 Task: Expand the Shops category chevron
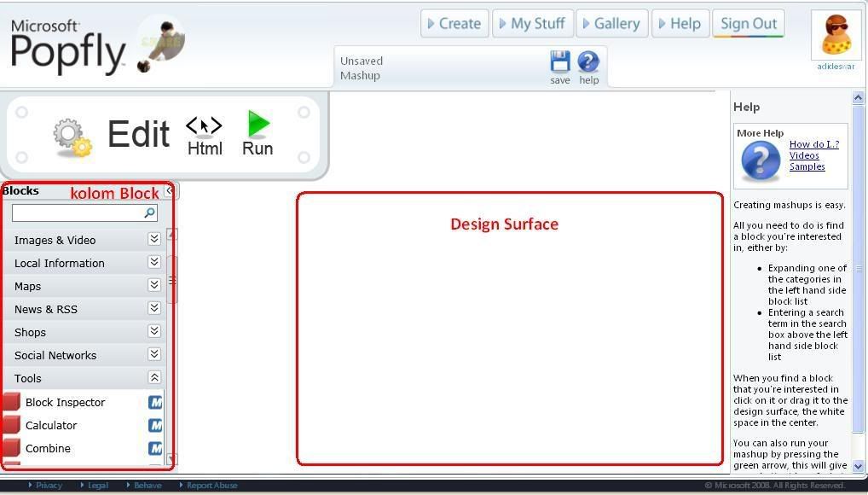153,331
